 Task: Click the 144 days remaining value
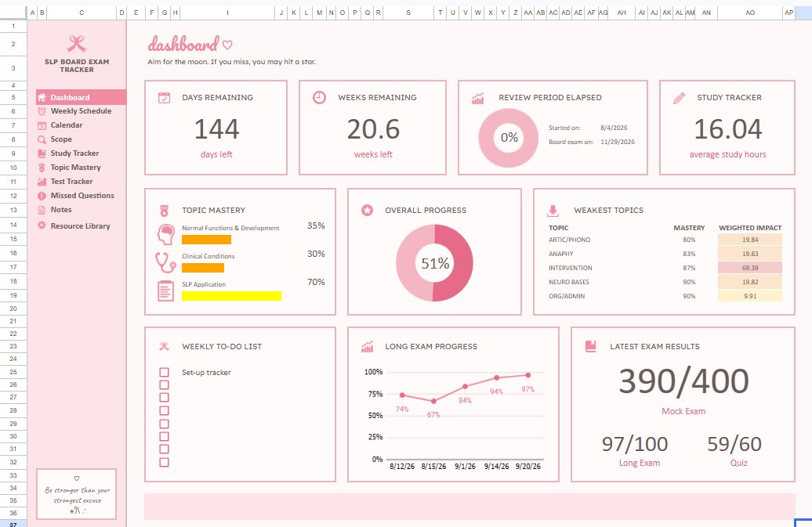[216, 129]
